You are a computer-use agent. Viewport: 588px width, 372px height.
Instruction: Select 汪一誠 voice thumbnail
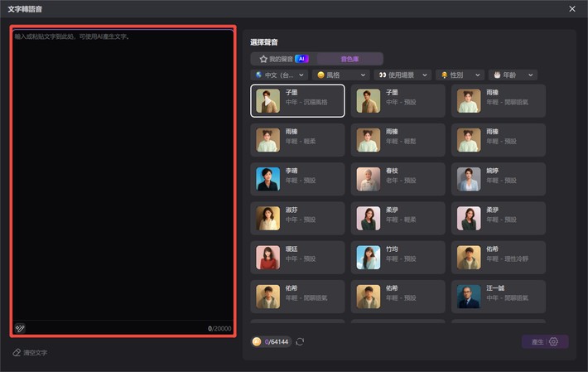click(x=469, y=297)
